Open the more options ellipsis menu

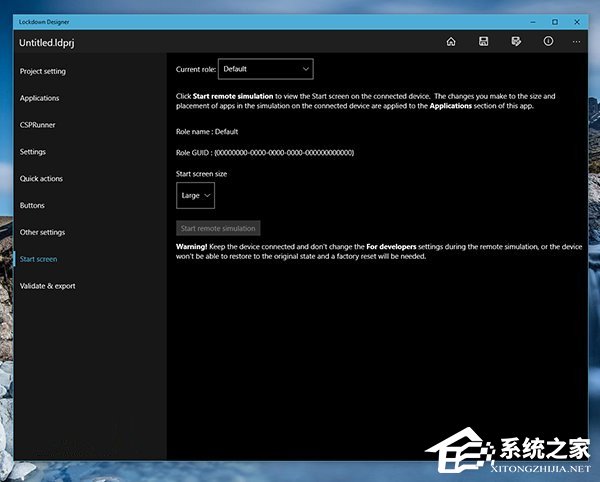[x=576, y=42]
